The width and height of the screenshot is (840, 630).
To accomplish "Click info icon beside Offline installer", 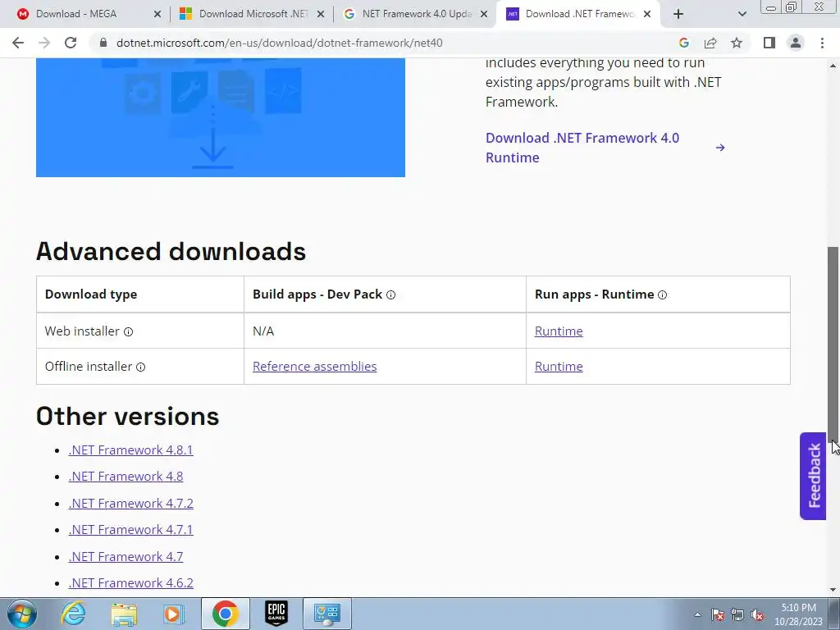I will click(140, 367).
